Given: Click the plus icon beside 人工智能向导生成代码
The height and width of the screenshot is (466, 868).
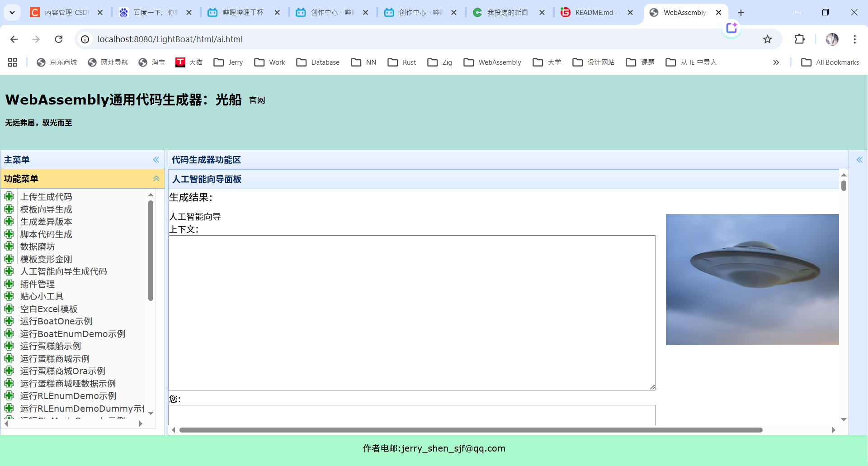Looking at the screenshot, I should pyautogui.click(x=9, y=271).
